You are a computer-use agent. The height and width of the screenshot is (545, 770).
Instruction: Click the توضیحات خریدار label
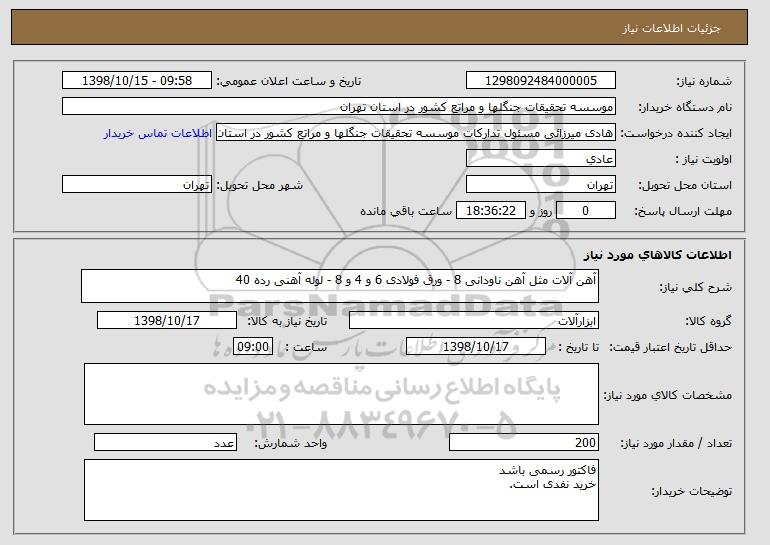pyautogui.click(x=691, y=491)
